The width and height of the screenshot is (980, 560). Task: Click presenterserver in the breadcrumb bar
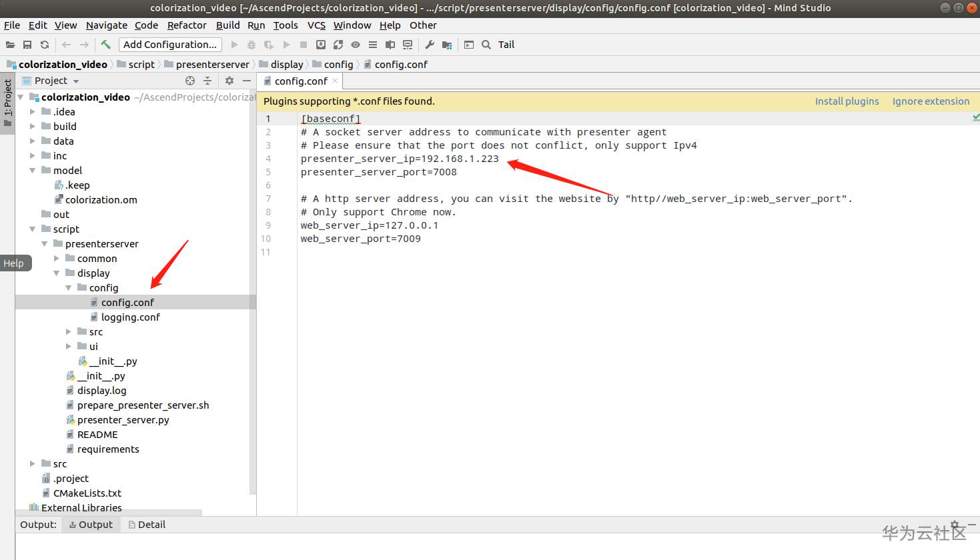213,65
